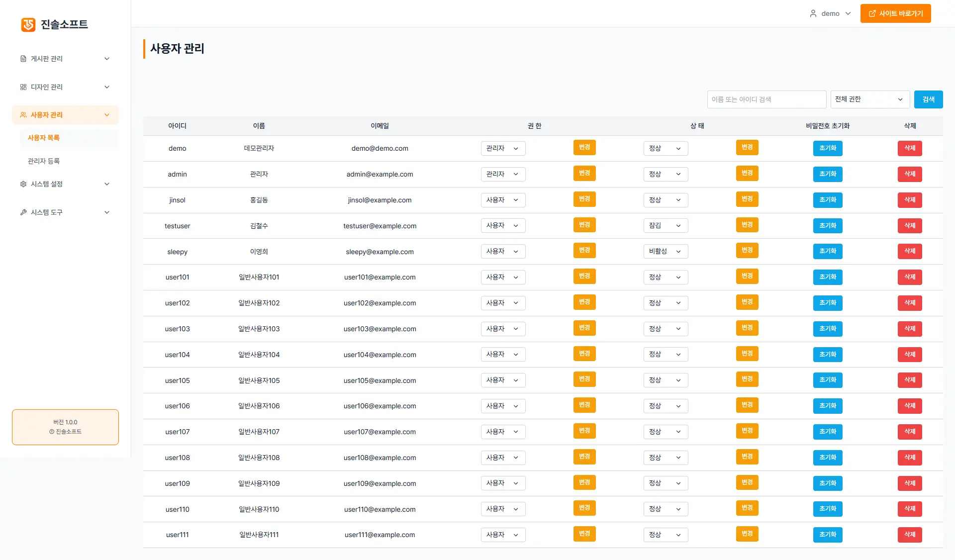
Task: Click the 디자인 관리 grid icon
Action: pos(23,87)
